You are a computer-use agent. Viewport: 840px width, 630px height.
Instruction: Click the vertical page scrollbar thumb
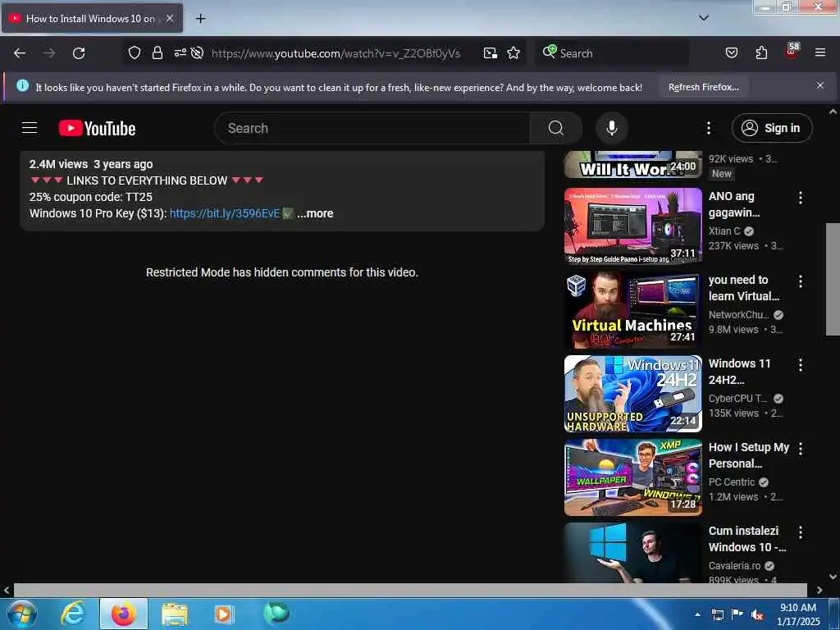833,279
